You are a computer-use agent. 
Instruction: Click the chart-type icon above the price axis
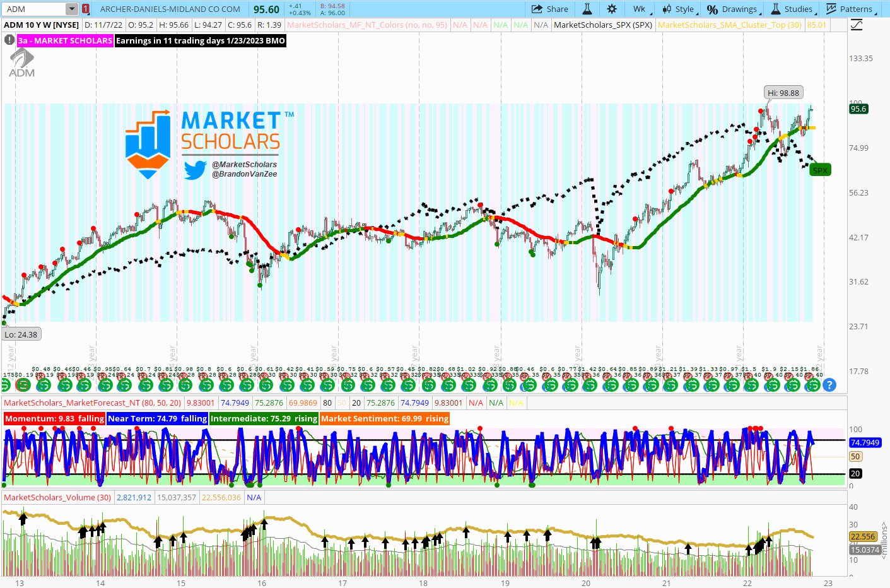point(855,24)
